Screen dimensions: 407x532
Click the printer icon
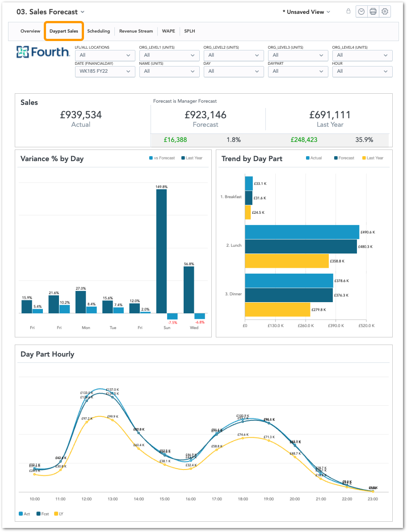373,12
